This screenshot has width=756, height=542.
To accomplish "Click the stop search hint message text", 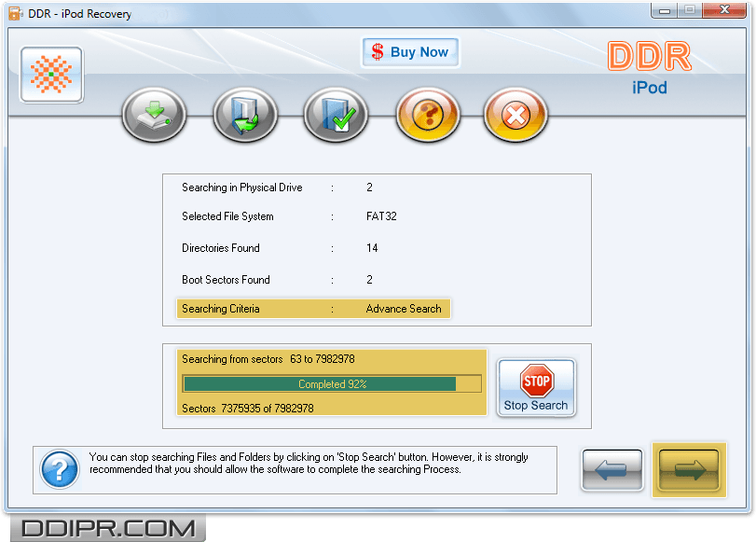I will [309, 464].
